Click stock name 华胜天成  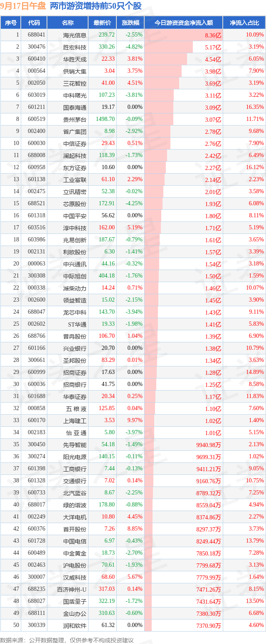point(75,59)
